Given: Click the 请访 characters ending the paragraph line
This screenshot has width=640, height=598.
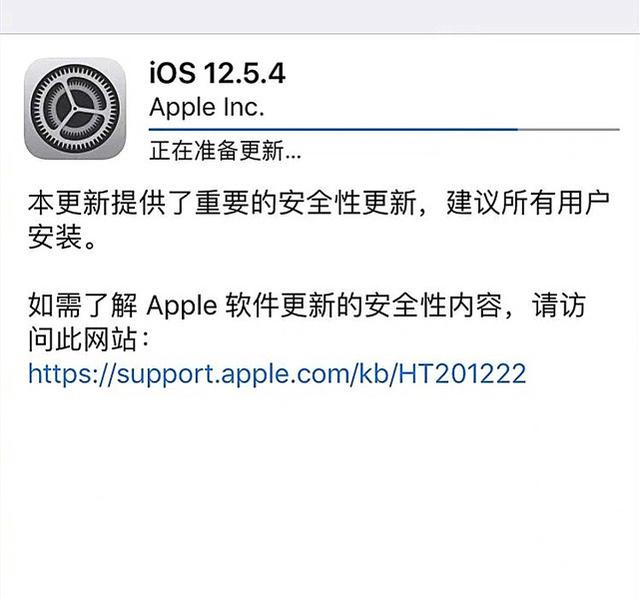Looking at the screenshot, I should coord(559,305).
